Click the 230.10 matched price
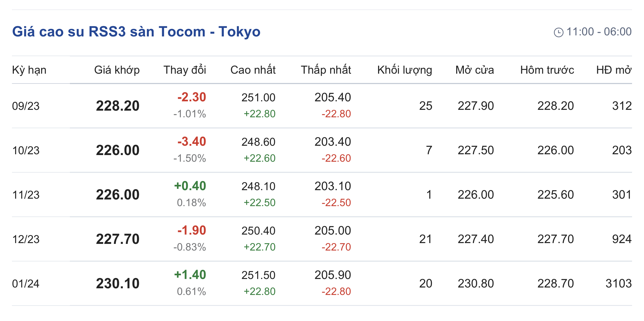This screenshot has width=644, height=321. (118, 284)
